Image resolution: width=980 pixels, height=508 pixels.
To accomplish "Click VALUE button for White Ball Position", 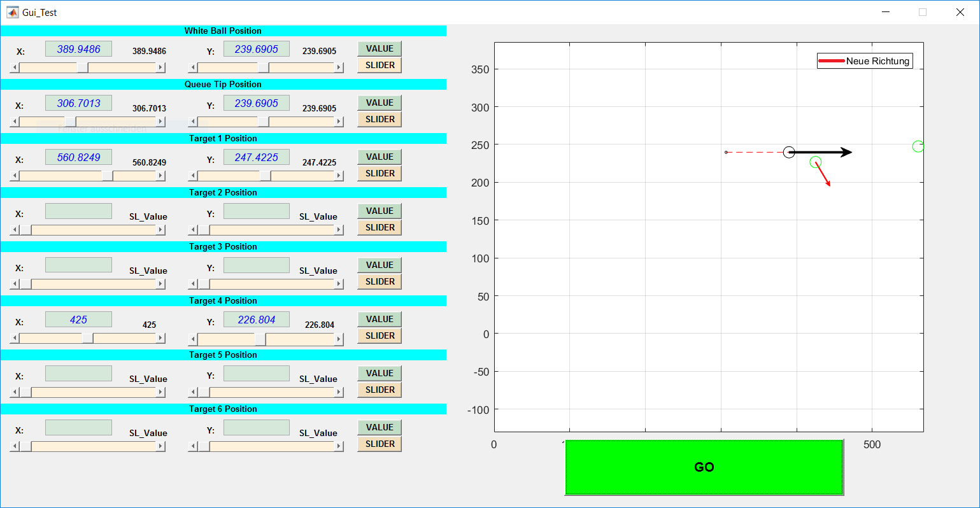I will coord(380,48).
